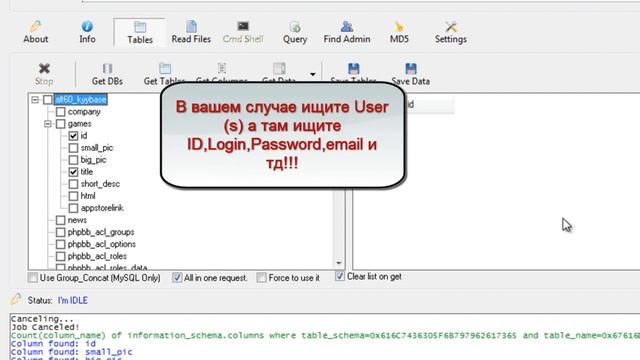Check the games table checkbox

[x=60, y=124]
